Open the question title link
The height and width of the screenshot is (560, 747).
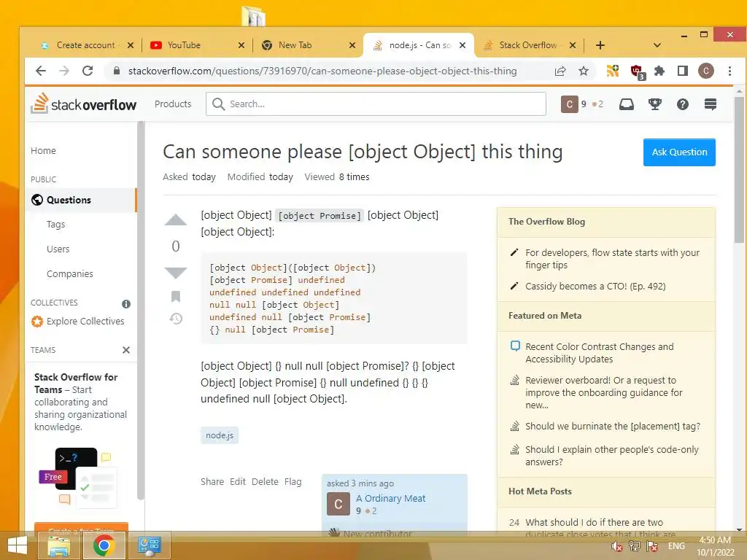coord(363,152)
